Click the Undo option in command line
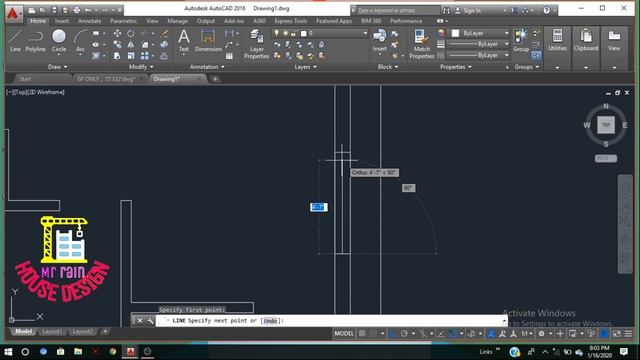Image resolution: width=640 pixels, height=360 pixels. 270,321
